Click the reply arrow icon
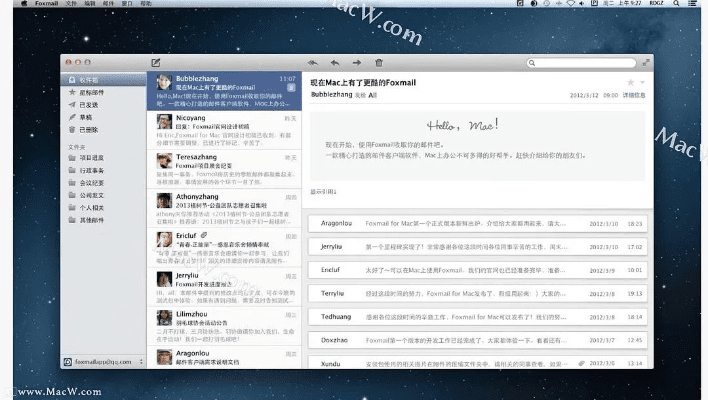This screenshot has width=708, height=400. [334, 63]
